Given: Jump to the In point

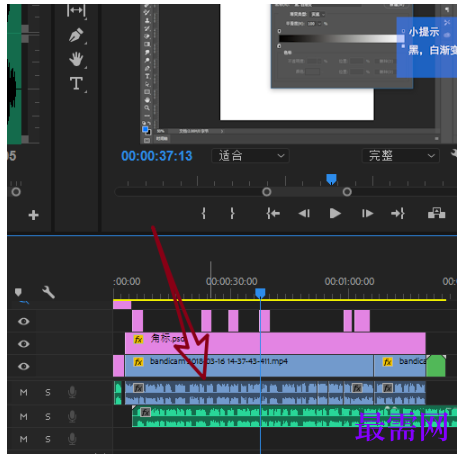Looking at the screenshot, I should coord(273,213).
